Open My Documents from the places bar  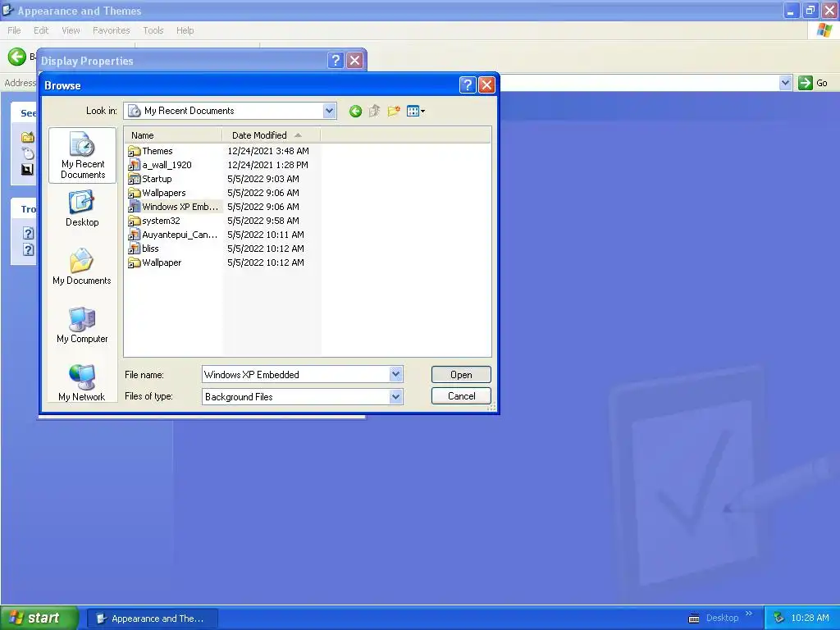click(x=82, y=267)
